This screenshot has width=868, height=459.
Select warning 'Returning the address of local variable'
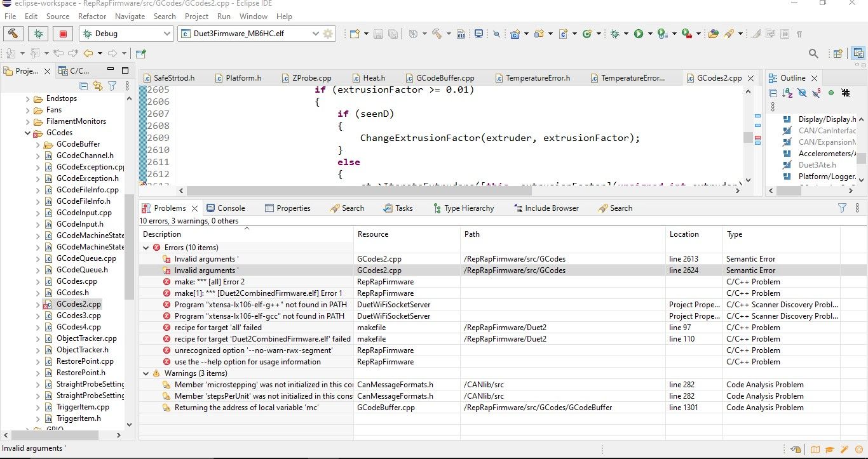[x=247, y=408]
